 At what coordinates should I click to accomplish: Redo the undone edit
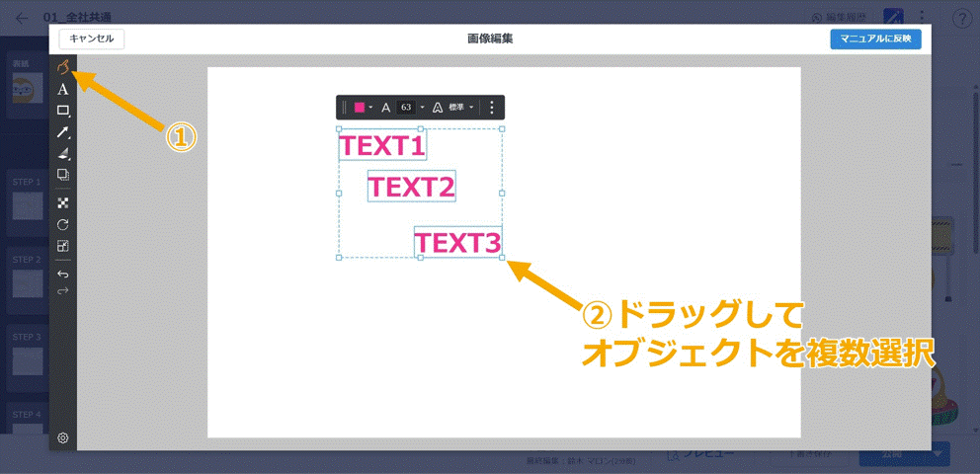[x=62, y=291]
